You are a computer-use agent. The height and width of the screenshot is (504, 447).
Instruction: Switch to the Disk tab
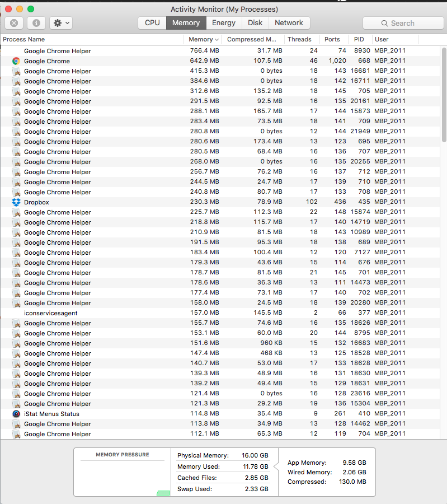pyautogui.click(x=255, y=23)
